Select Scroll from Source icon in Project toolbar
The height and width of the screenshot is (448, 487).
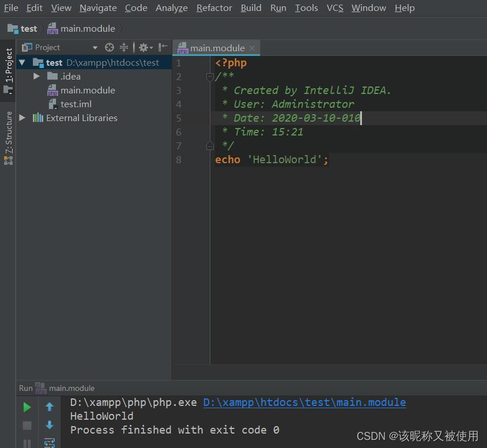coord(108,47)
